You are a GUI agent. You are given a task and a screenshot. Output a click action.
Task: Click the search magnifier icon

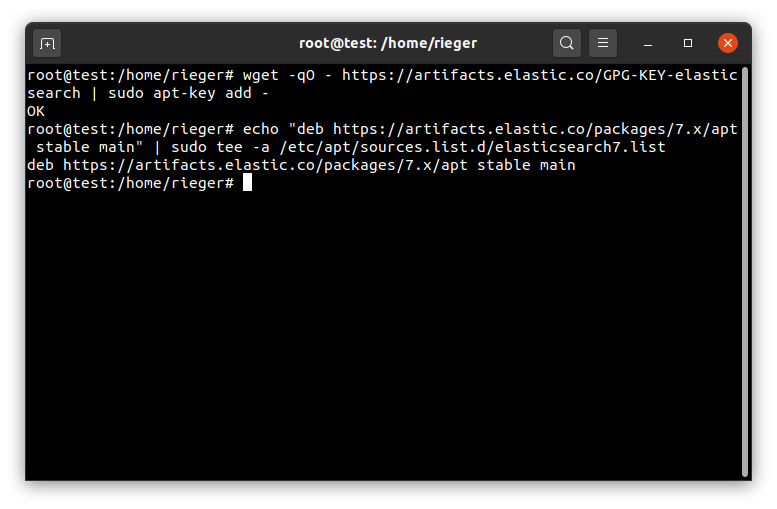pos(567,43)
